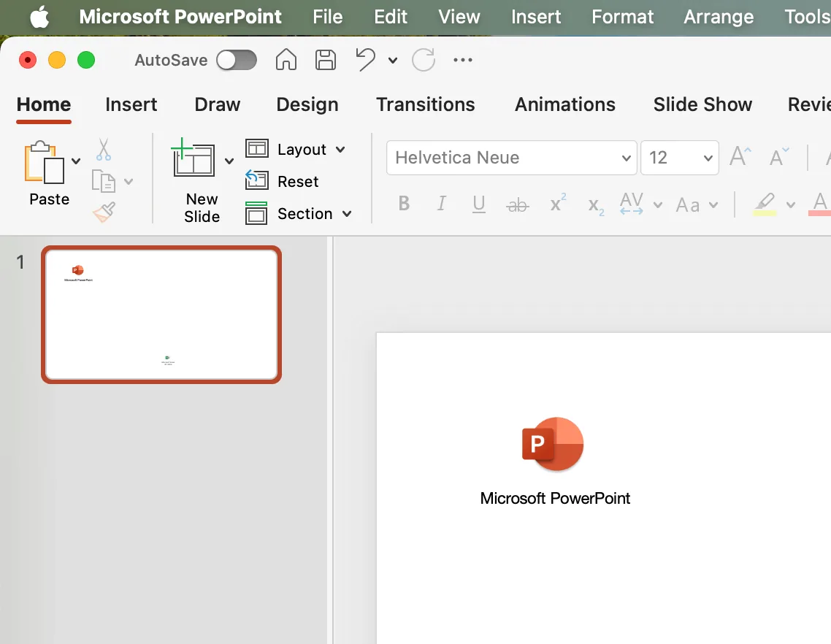Toggle the AutoSave switch
Viewport: 831px width, 644px height.
[237, 60]
